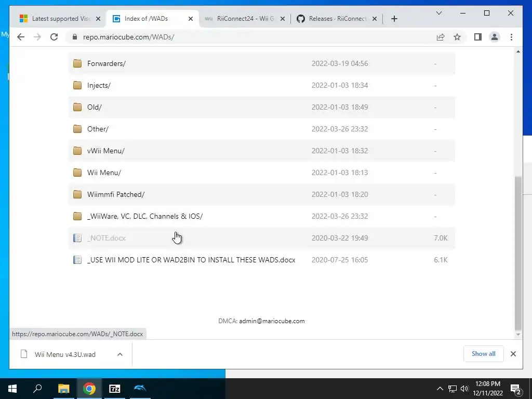This screenshot has height=399, width=532.
Task: Open a new browser tab
Action: [394, 19]
